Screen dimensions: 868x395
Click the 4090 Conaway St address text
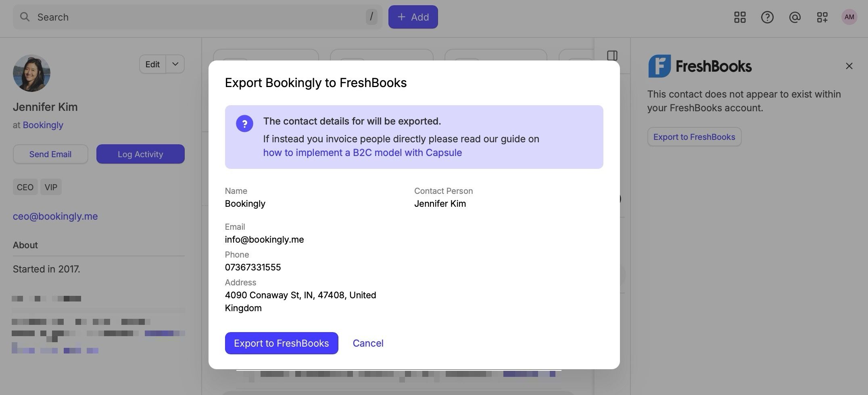(300, 301)
